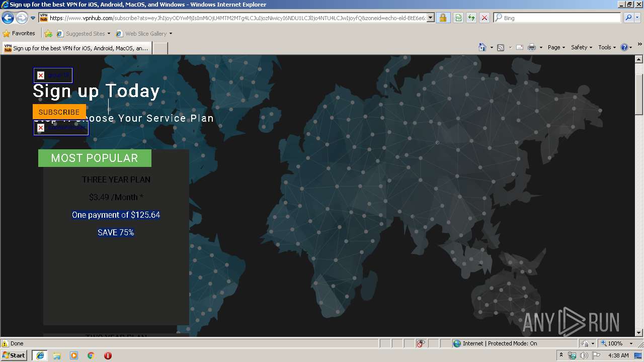Open the Tools menu
Image resolution: width=644 pixels, height=362 pixels.
[x=607, y=47]
